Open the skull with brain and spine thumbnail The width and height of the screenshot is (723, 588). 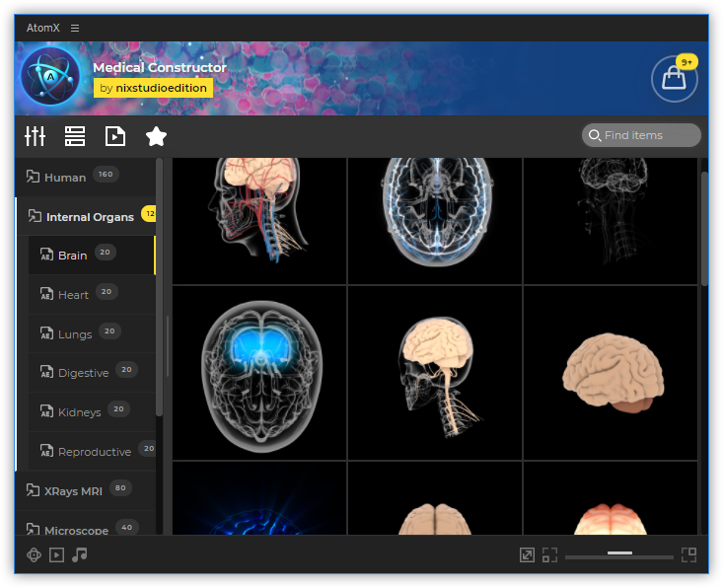pyautogui.click(x=435, y=373)
